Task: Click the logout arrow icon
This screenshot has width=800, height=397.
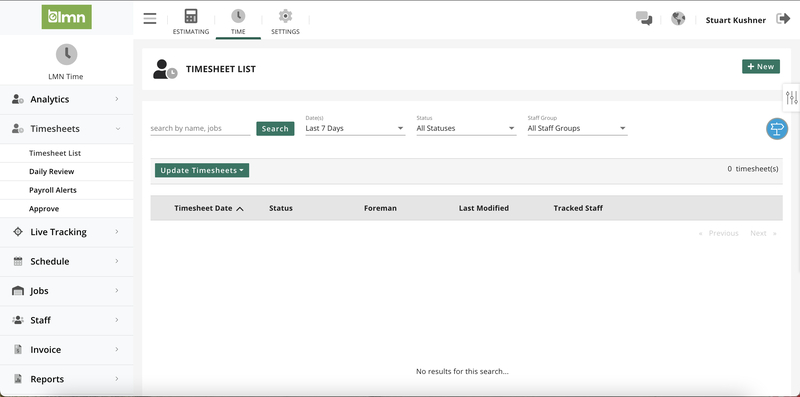Action: click(x=783, y=19)
